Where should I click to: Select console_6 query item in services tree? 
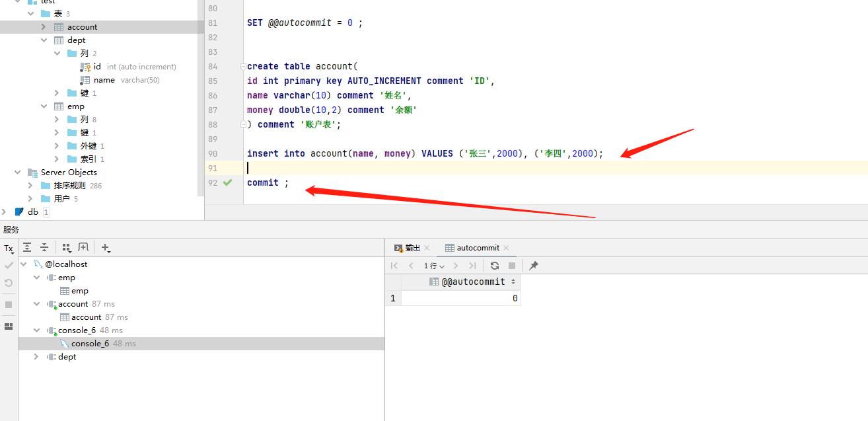(x=90, y=344)
